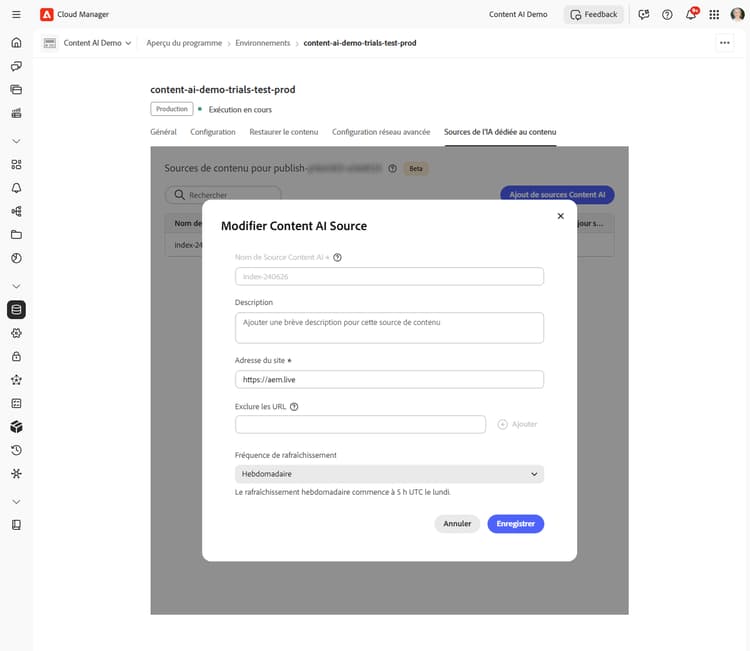Screen dimensions: 750x651
Task: Click the Adresse du site input field
Action: pos(389,379)
